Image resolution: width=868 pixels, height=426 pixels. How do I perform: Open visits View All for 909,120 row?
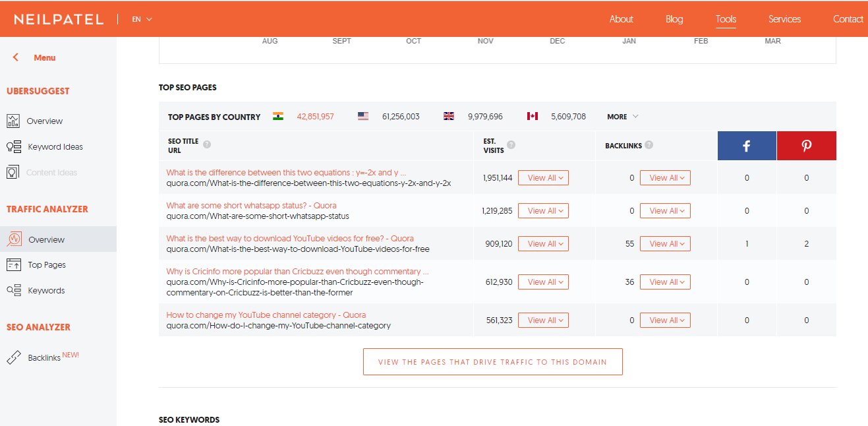coord(543,244)
